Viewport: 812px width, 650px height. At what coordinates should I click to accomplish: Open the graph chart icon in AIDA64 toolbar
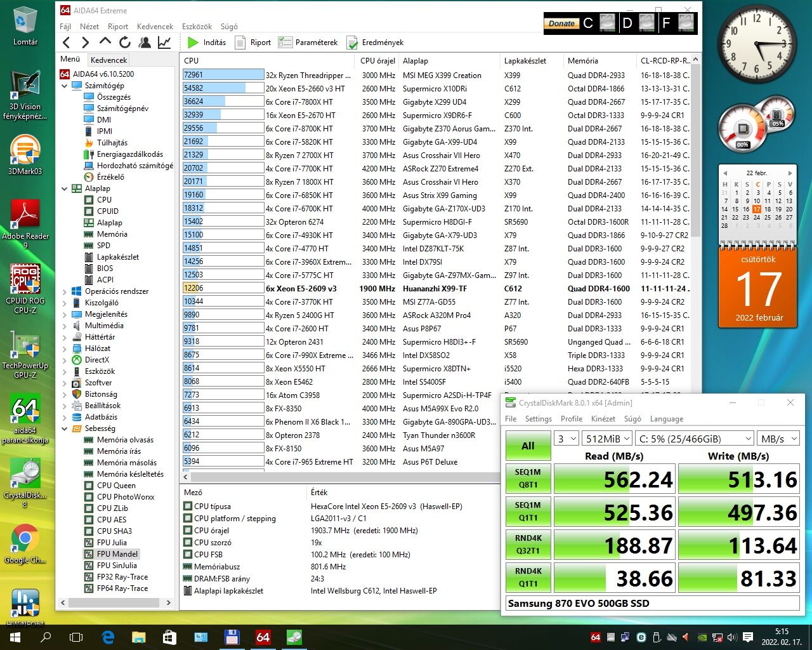click(x=164, y=43)
